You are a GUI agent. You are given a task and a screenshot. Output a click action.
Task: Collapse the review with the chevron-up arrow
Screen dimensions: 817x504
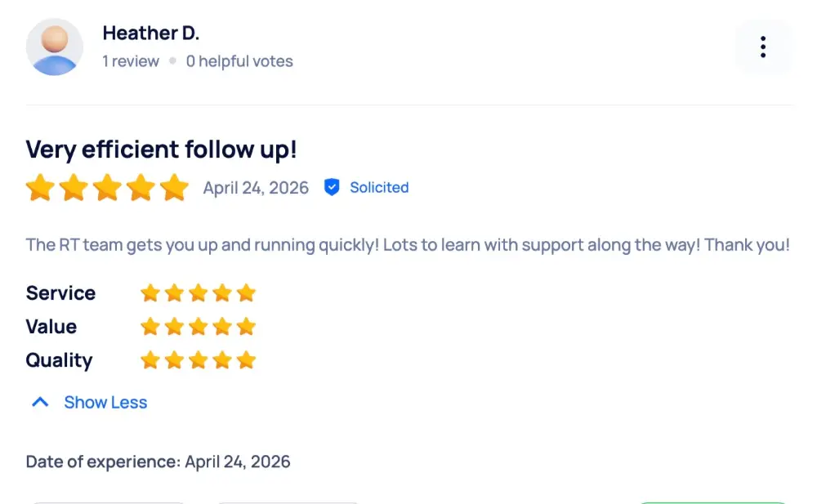40,403
